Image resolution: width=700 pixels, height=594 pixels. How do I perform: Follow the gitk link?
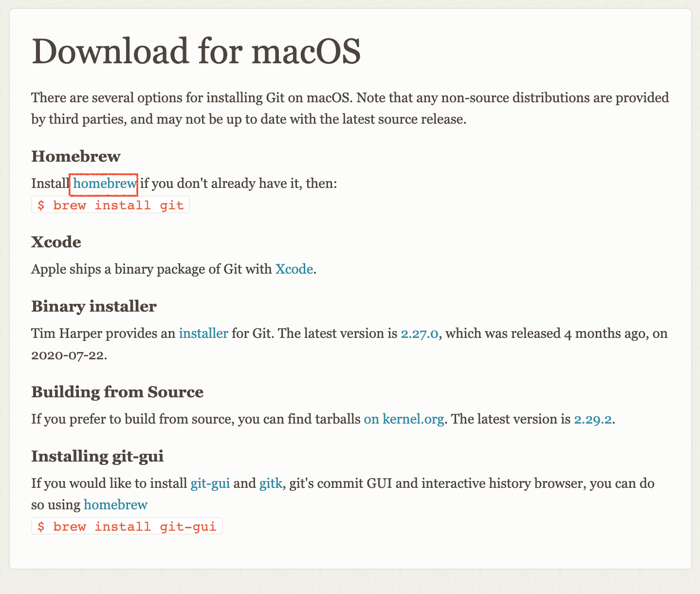tap(271, 484)
